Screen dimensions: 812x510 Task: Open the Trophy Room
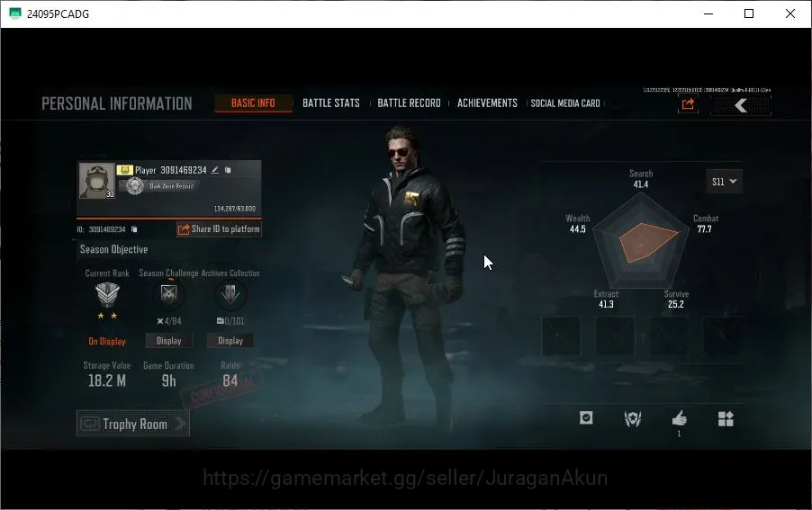coord(133,424)
